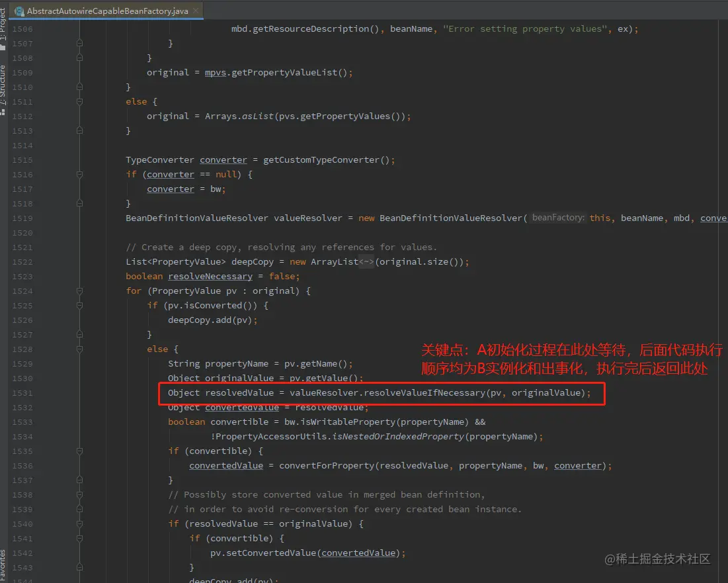Click "null" keyword on line 1516
728x583 pixels.
click(x=225, y=174)
